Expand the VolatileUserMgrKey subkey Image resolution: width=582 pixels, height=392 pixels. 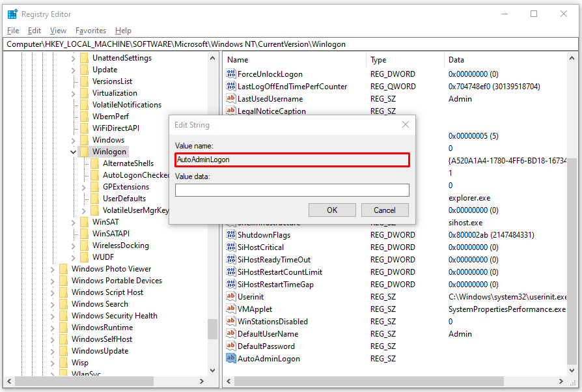[83, 210]
